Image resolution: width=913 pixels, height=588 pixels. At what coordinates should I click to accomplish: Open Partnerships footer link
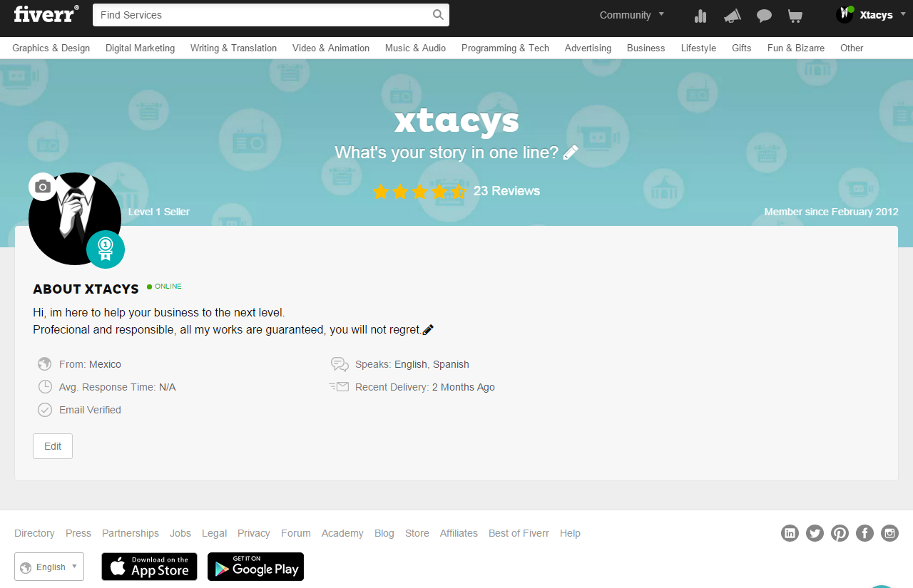[x=131, y=533]
